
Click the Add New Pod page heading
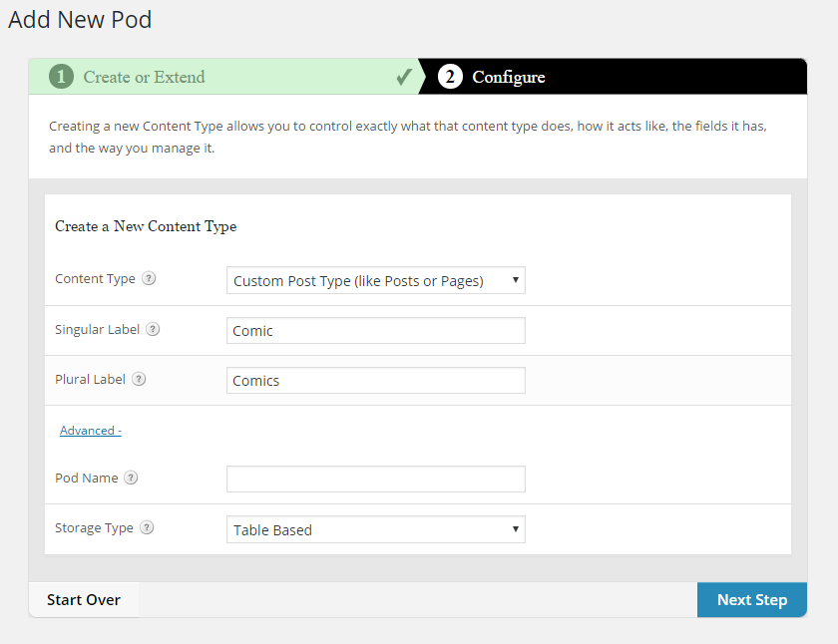[x=80, y=19]
